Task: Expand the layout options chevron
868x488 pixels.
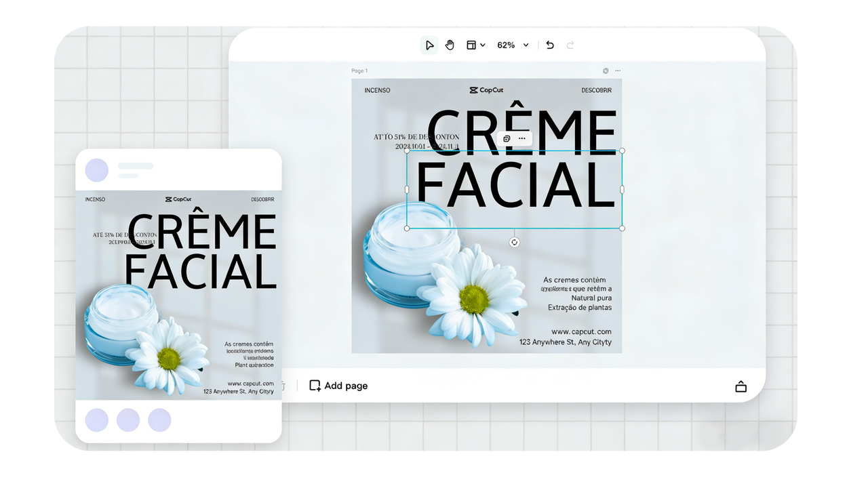Action: (482, 45)
